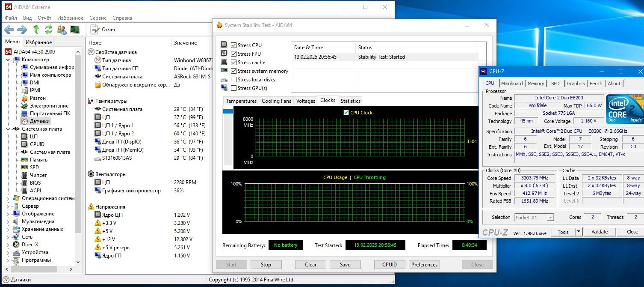Enable the Stress GPU(s) checkbox

pos(233,88)
